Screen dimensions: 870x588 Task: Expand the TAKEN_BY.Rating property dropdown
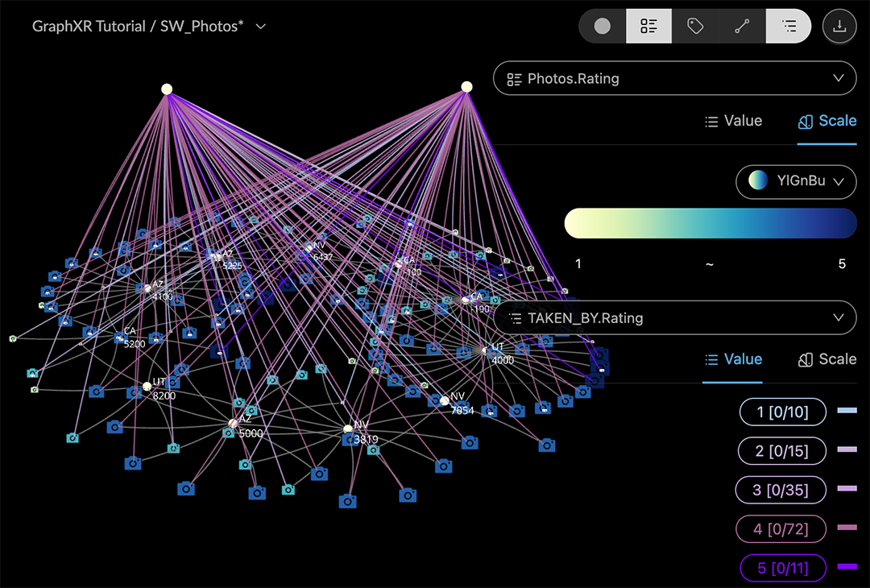(674, 317)
